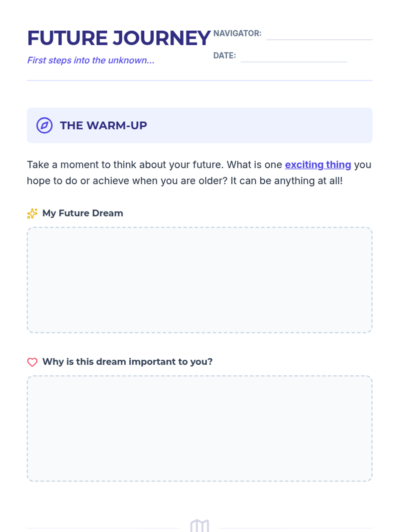Viewport: 399px width, 532px height.
Task: Click the NAVIGATOR label text
Action: [237, 33]
